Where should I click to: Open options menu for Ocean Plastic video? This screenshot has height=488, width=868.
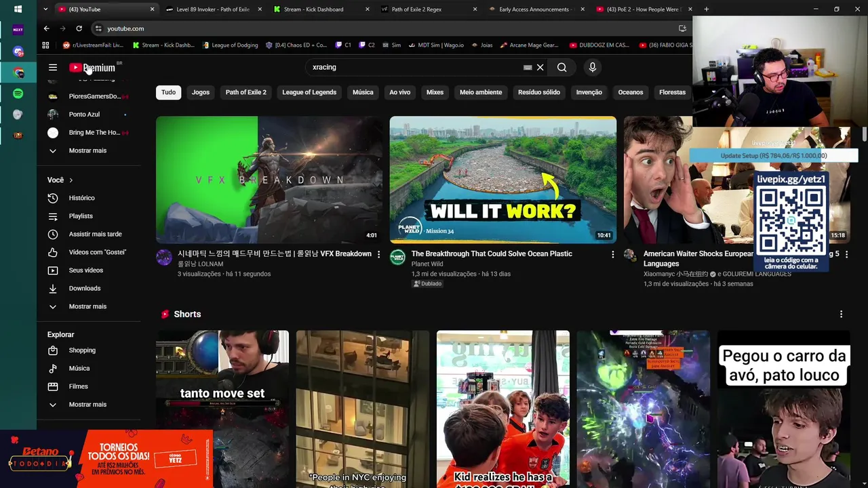click(612, 254)
